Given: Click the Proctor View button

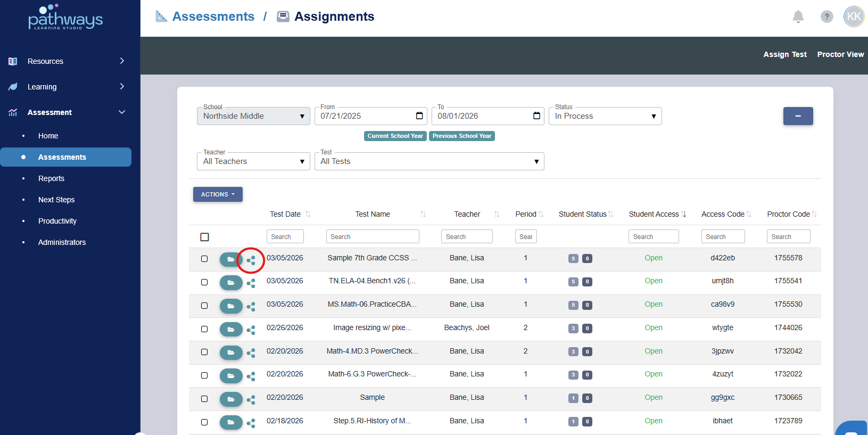Looking at the screenshot, I should click(x=840, y=54).
